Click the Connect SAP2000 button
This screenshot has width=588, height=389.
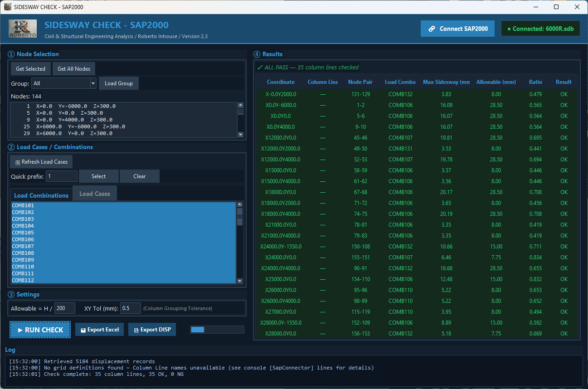click(457, 29)
